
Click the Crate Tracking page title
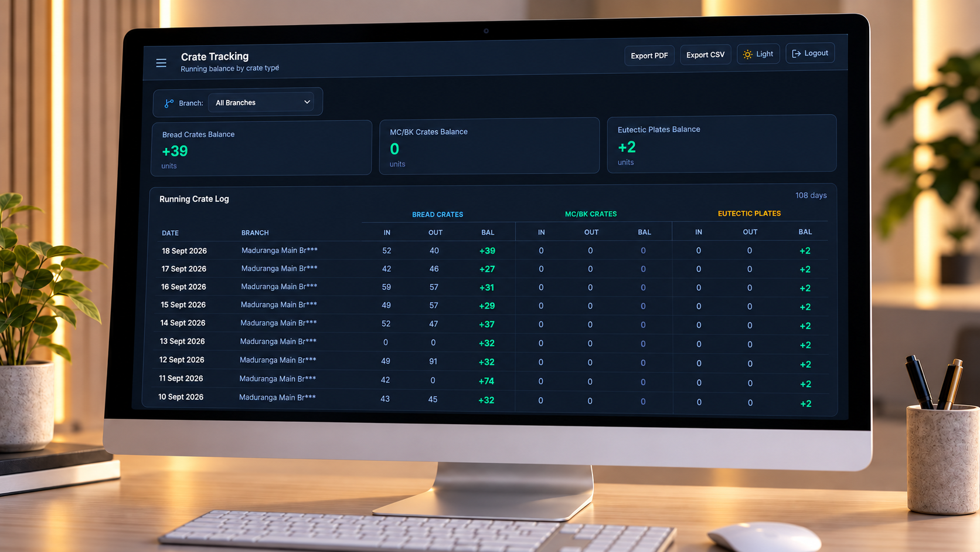coord(215,56)
